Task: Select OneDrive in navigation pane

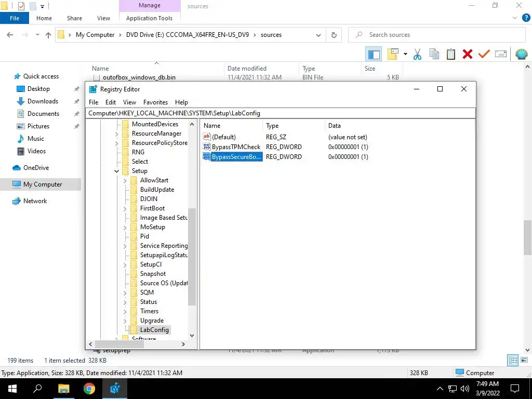Action: click(x=36, y=168)
